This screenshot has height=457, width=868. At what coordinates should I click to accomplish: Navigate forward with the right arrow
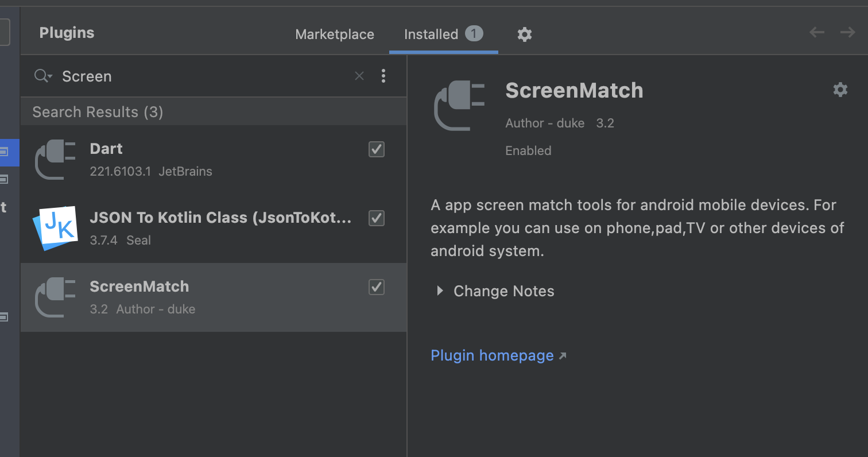click(x=847, y=33)
